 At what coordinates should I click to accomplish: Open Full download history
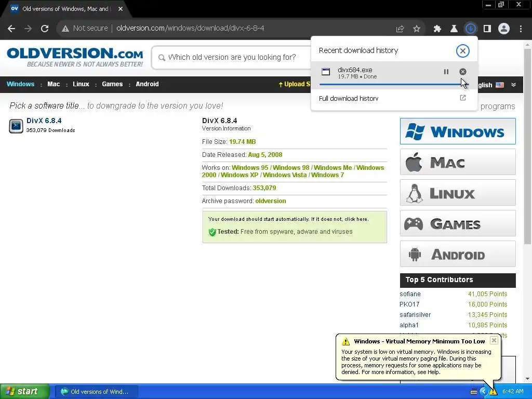394,98
